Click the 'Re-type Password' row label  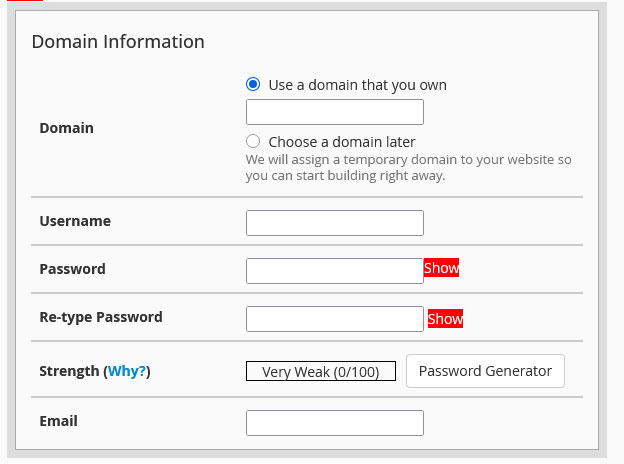(100, 317)
